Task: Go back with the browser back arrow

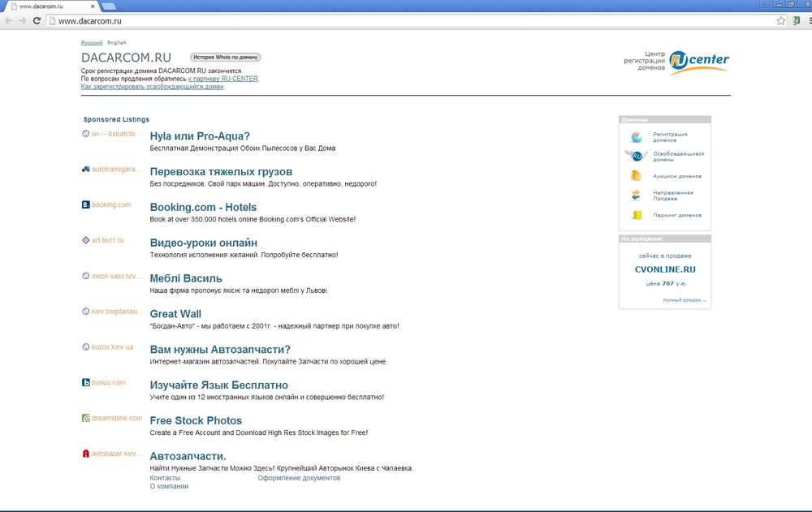Action: point(8,21)
